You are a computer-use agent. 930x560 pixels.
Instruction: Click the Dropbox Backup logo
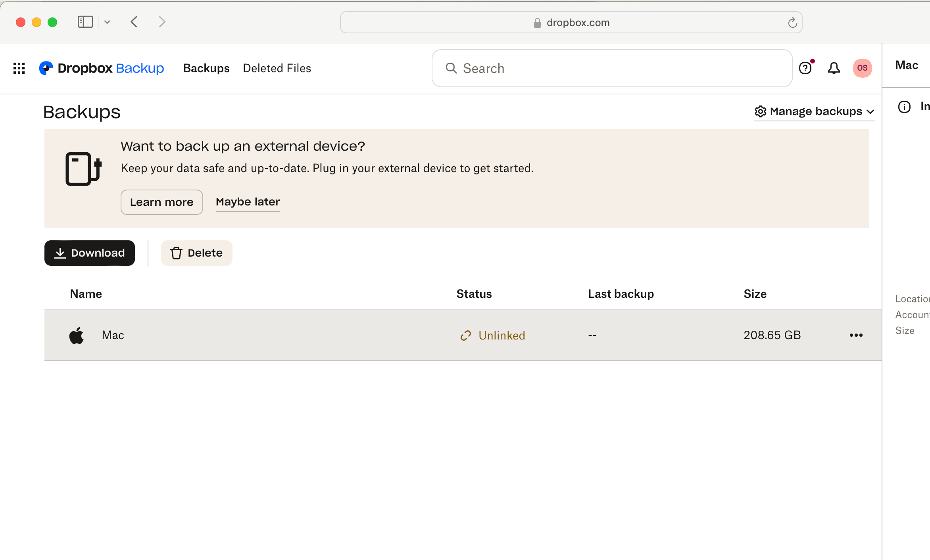coord(102,68)
